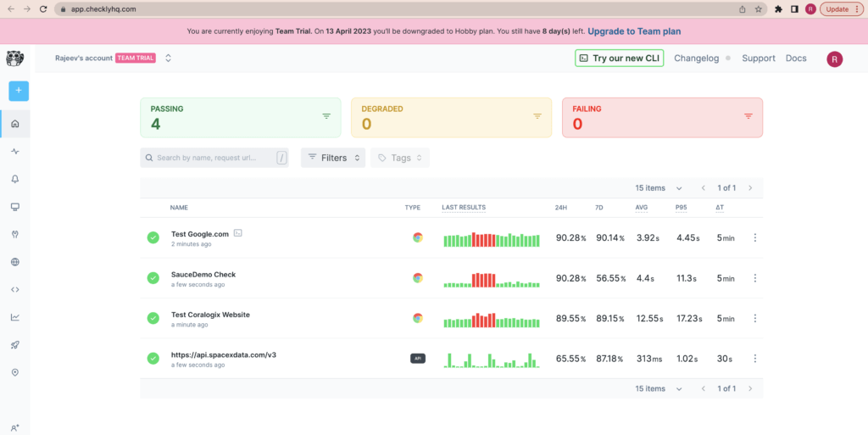Click the invite user sidebar icon
The height and width of the screenshot is (435, 868).
coord(15,428)
